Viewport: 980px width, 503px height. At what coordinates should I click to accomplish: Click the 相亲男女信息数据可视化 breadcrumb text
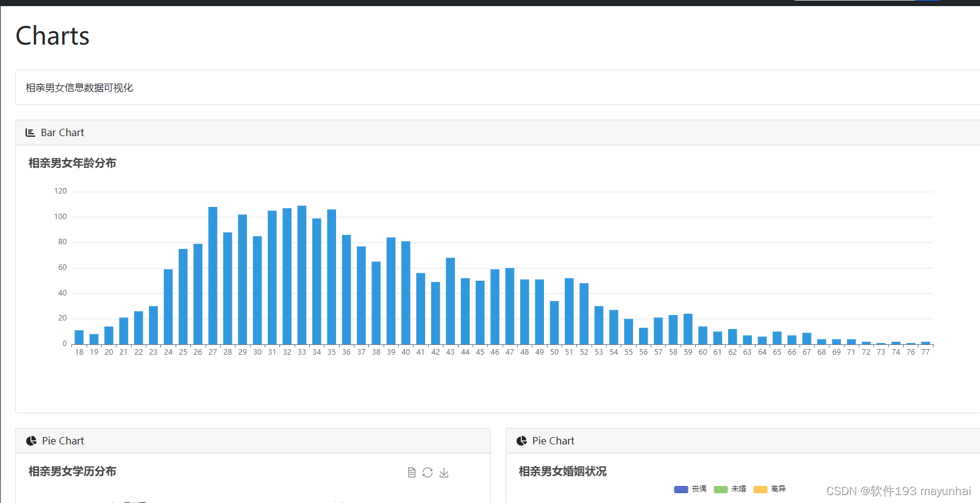[79, 88]
